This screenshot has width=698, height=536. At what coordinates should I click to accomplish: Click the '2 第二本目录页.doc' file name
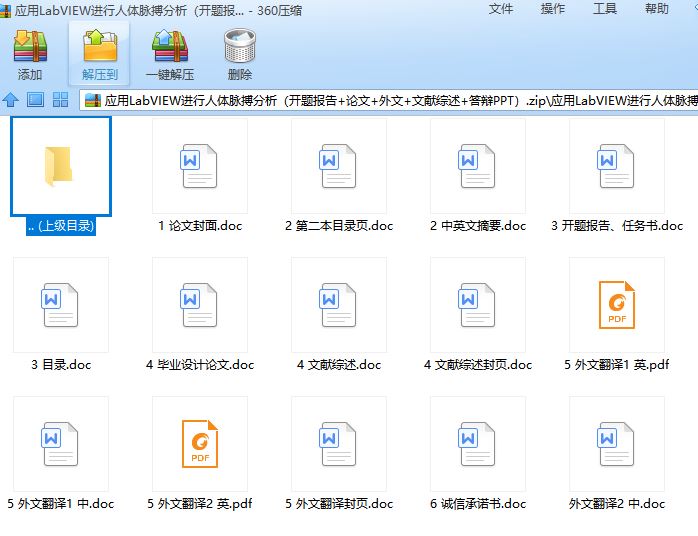(339, 226)
